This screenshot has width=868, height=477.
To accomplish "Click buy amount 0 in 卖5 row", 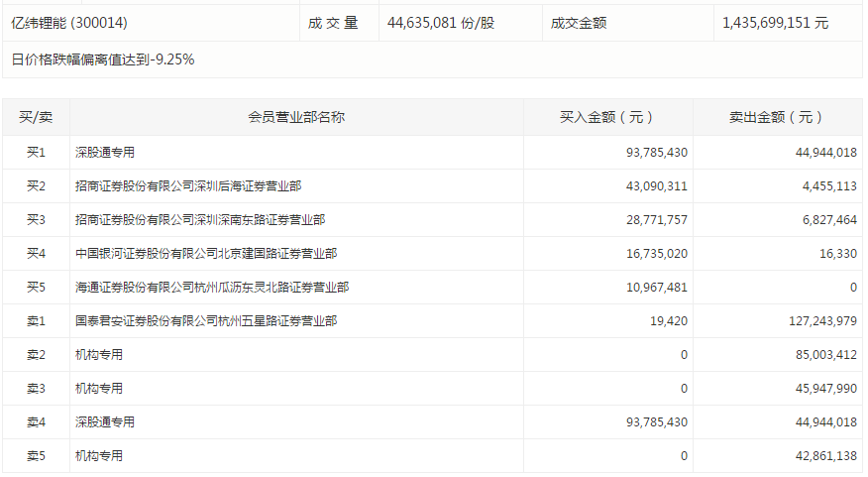I will (x=684, y=456).
